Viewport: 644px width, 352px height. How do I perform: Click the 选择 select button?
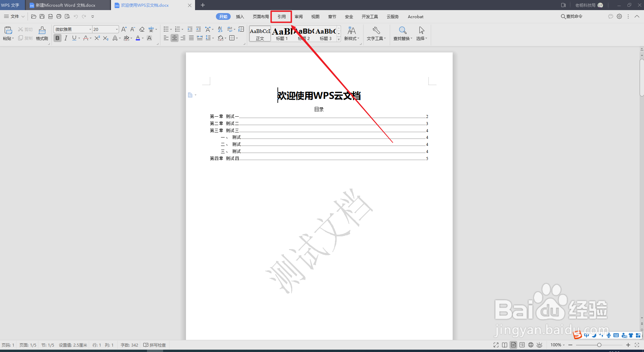point(421,34)
